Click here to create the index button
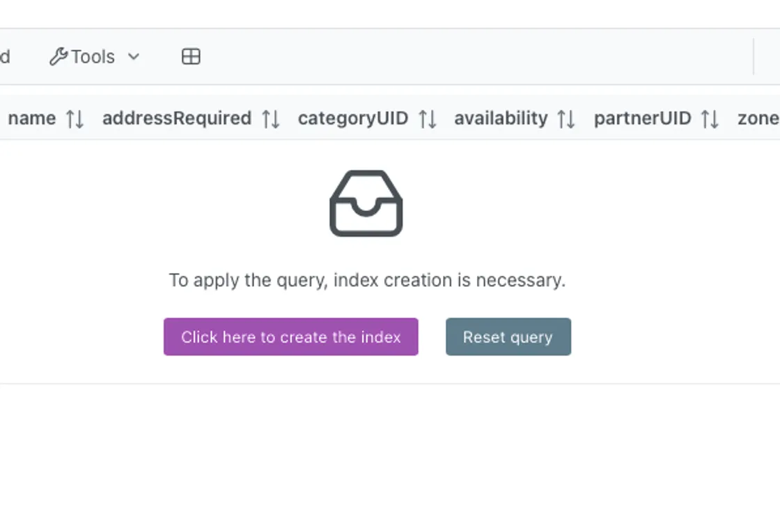The height and width of the screenshot is (532, 780). (291, 336)
